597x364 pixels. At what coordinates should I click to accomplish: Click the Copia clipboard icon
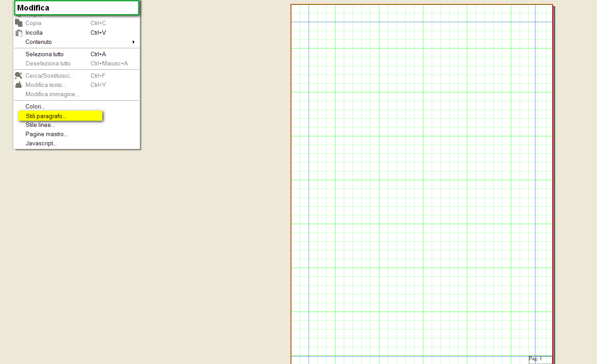coord(18,23)
